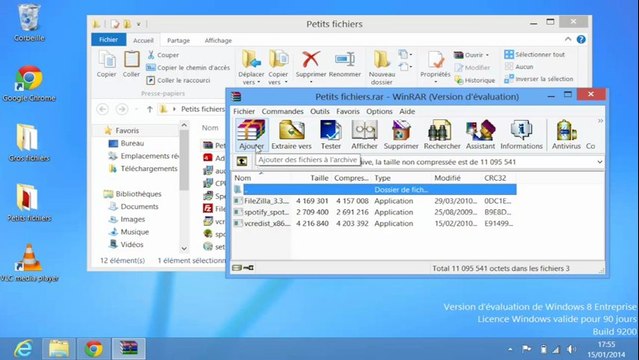
Task: Switch to the Accueil ribbon tab
Action: [143, 40]
